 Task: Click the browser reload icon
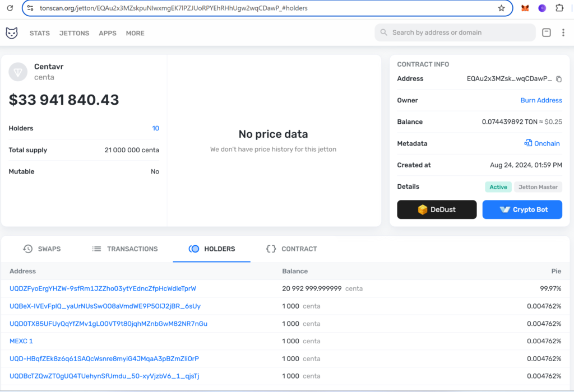point(10,8)
